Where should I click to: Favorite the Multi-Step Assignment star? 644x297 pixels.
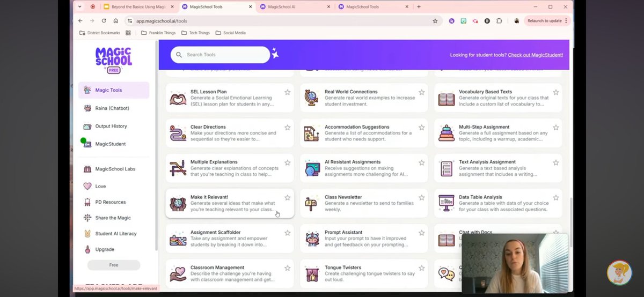click(x=555, y=128)
